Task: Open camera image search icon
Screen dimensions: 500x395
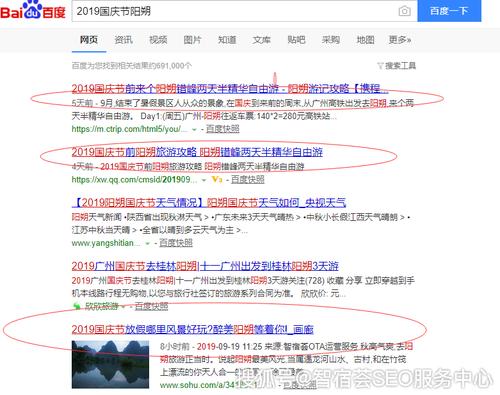Action: pyautogui.click(x=404, y=11)
